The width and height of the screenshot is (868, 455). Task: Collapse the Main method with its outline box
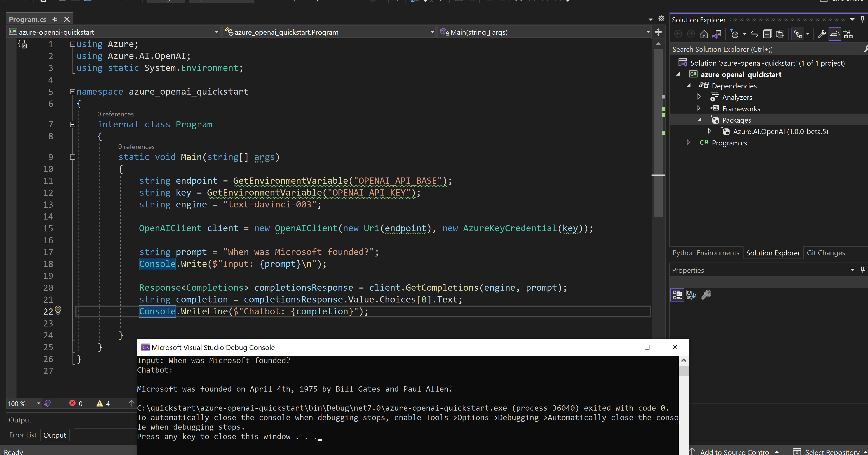pos(72,157)
